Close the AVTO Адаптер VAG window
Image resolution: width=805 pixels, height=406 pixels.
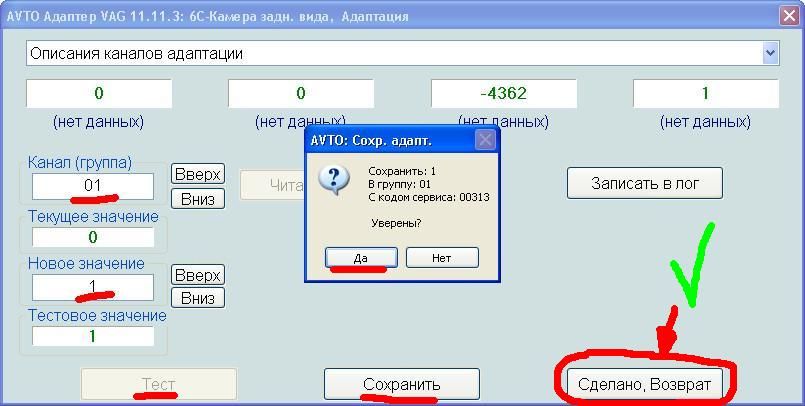(x=788, y=16)
